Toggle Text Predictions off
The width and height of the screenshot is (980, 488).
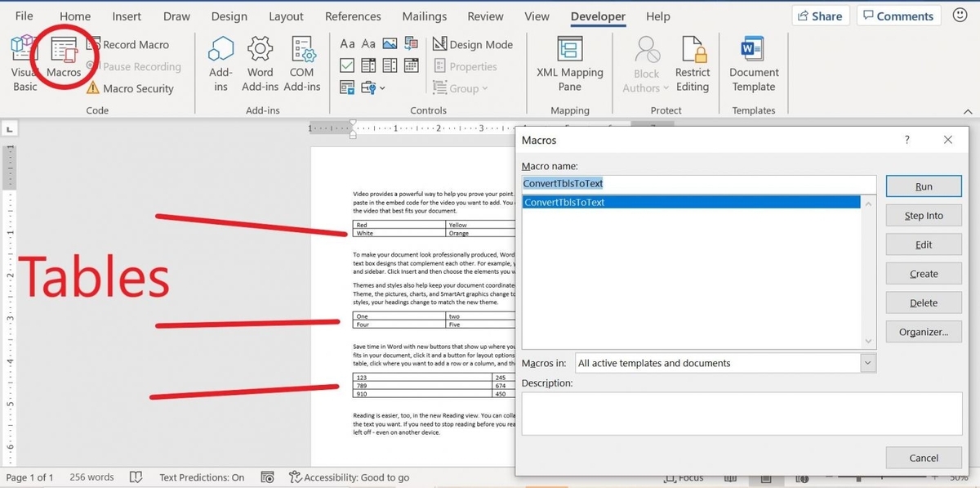pyautogui.click(x=201, y=477)
